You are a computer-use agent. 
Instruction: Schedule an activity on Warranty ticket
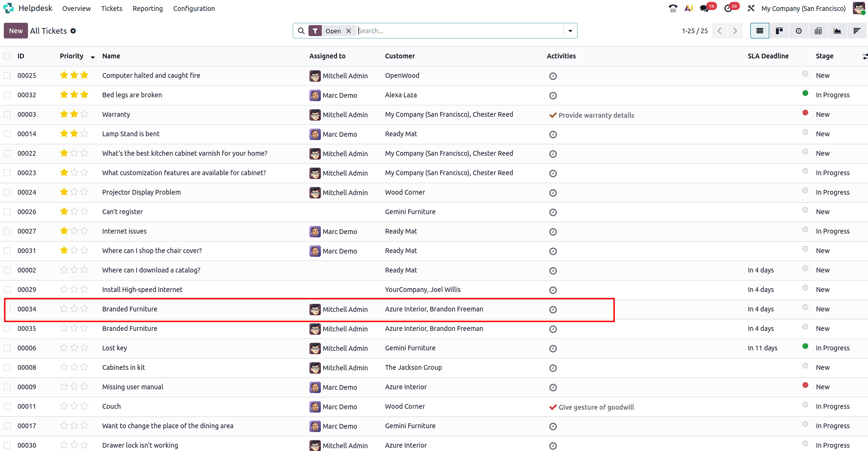pos(553,115)
